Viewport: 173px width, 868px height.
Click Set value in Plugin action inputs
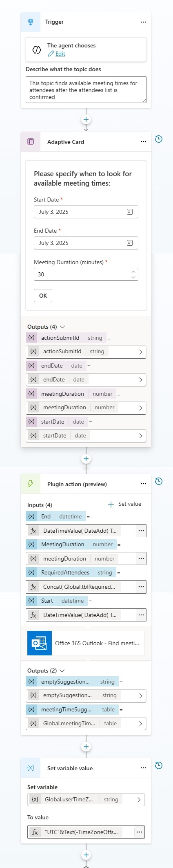click(124, 504)
